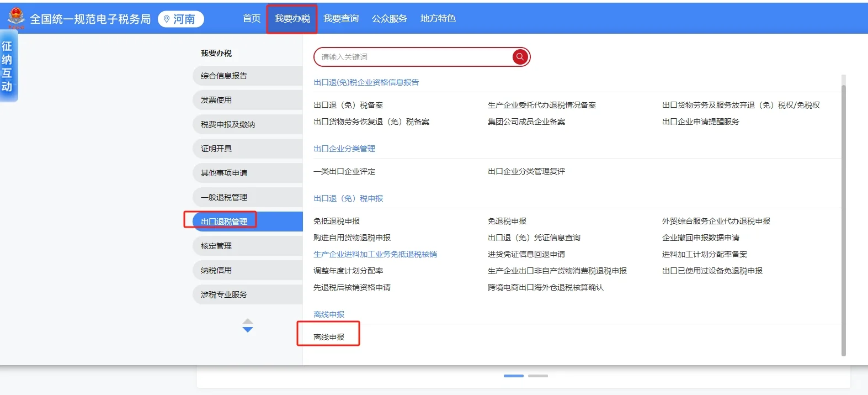Click 全国统一规范电子税务局 site title

90,19
